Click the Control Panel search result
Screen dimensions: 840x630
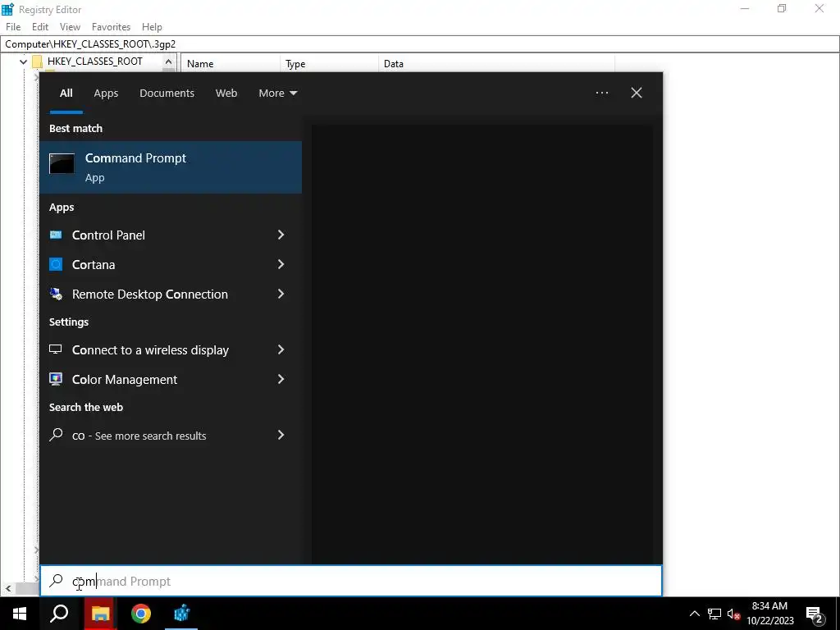point(171,235)
